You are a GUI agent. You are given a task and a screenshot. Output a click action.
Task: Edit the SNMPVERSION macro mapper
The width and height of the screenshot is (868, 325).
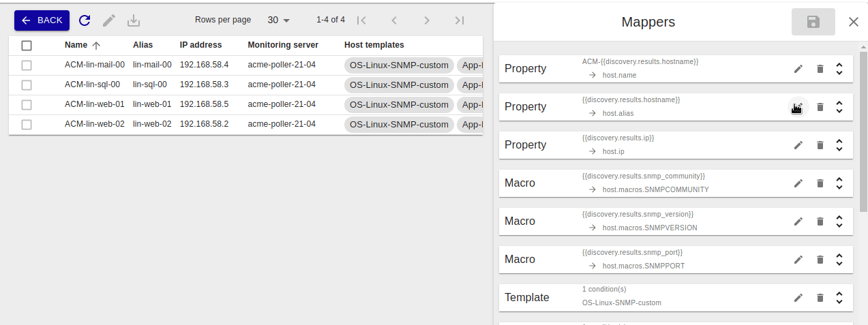[x=798, y=221]
